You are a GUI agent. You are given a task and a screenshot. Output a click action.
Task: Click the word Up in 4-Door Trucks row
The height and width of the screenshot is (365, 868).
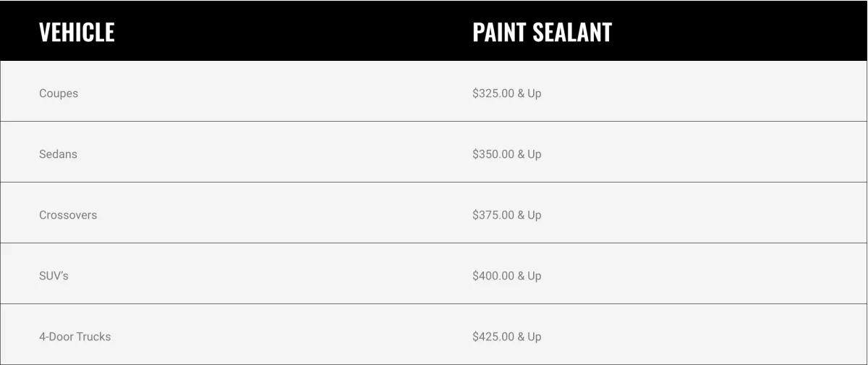[x=535, y=337]
